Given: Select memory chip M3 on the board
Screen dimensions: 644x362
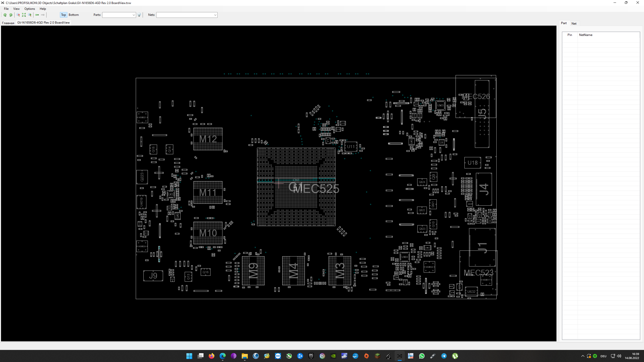Looking at the screenshot, I should 340,271.
